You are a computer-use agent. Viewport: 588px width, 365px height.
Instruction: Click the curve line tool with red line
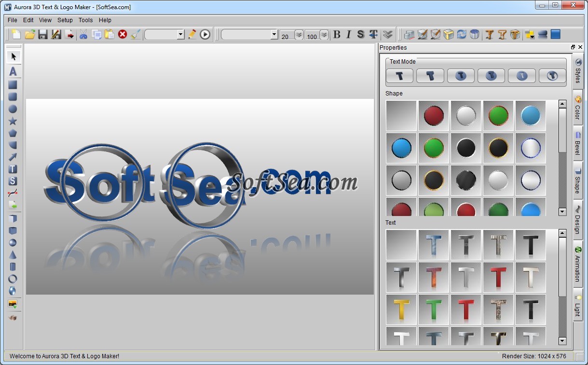(13, 193)
